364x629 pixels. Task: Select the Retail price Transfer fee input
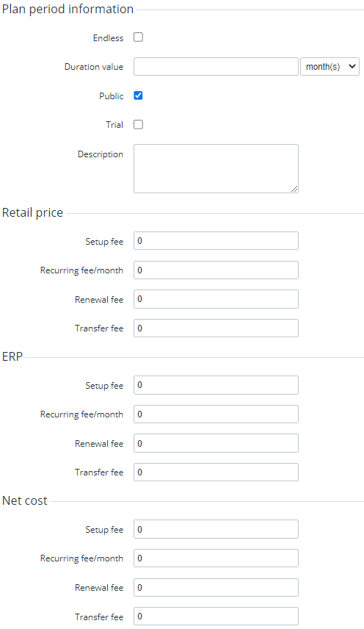pyautogui.click(x=216, y=328)
